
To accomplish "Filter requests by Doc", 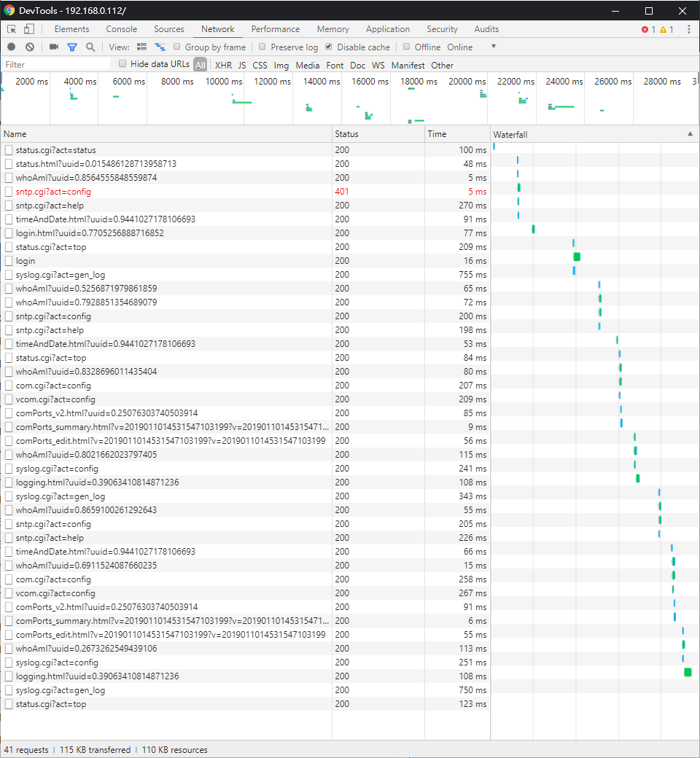I will pos(357,66).
